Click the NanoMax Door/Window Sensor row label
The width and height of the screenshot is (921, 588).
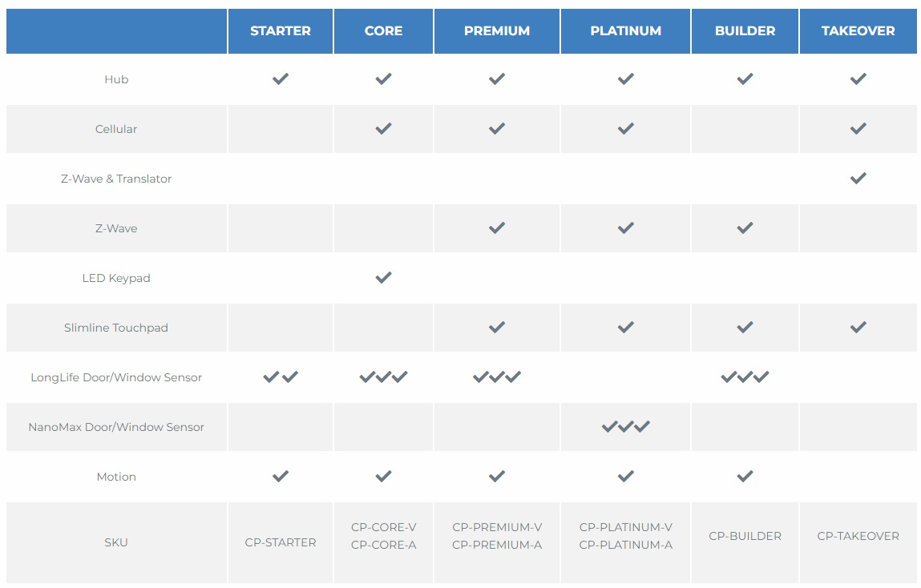[x=116, y=427]
